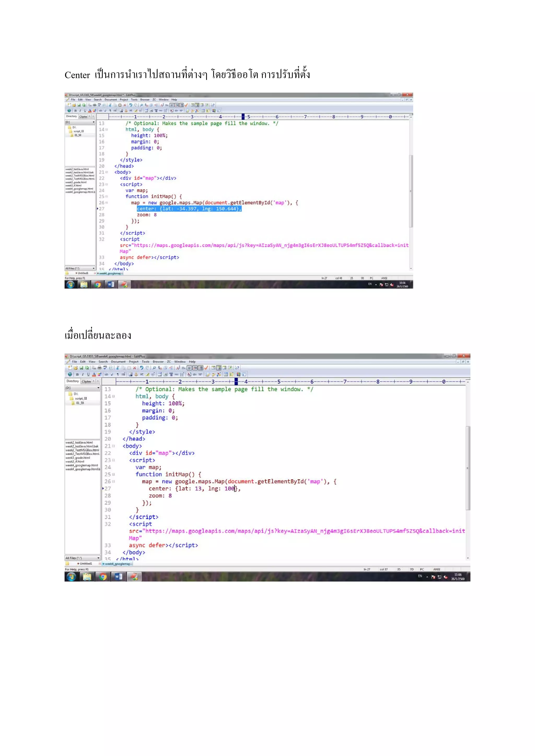Toggle word wrap button in lower toolbar
The height and width of the screenshot is (756, 535).
click(x=195, y=368)
